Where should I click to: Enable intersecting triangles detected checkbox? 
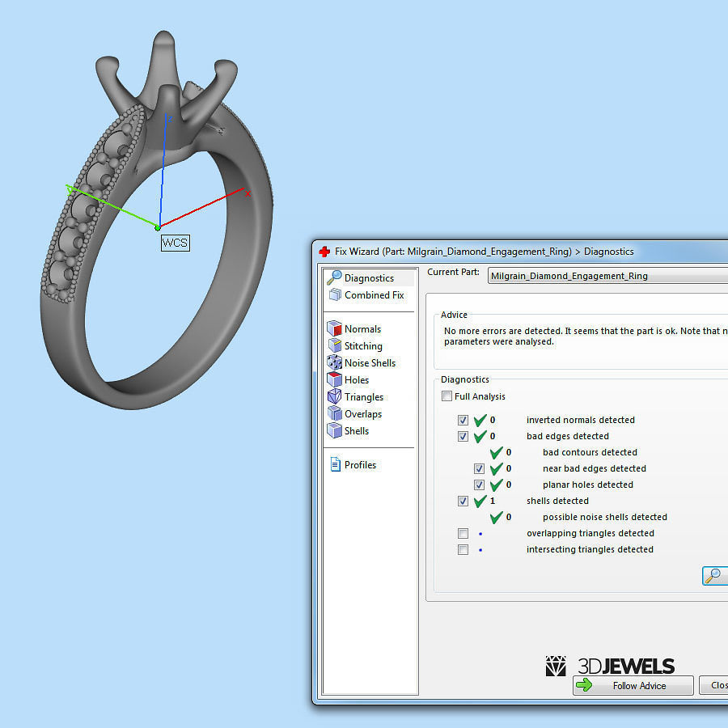(463, 549)
